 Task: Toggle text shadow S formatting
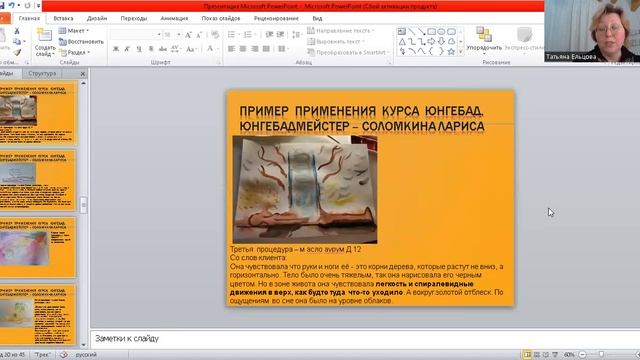pos(151,49)
